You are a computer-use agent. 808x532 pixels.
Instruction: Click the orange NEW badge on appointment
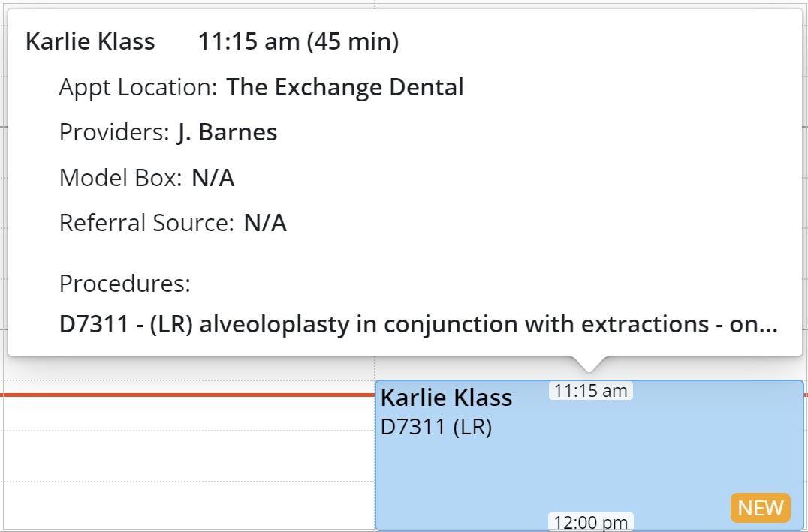(x=760, y=508)
